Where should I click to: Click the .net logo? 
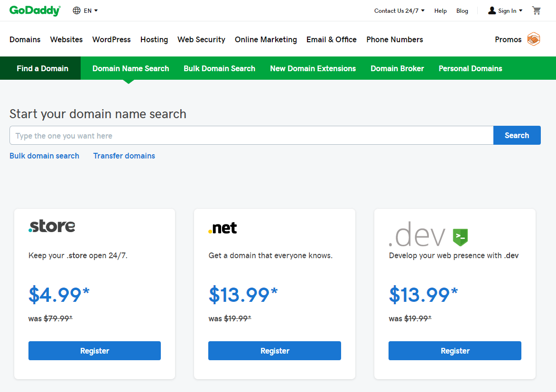coord(222,228)
